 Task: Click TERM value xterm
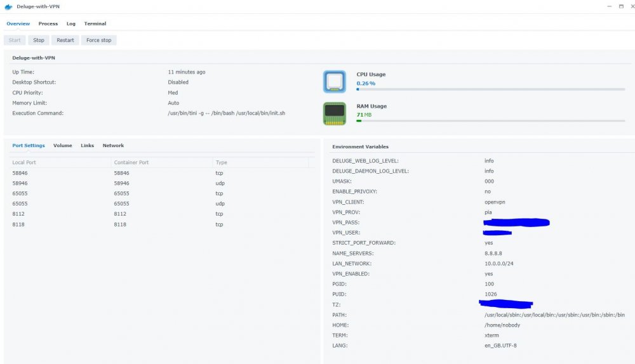(x=491, y=335)
